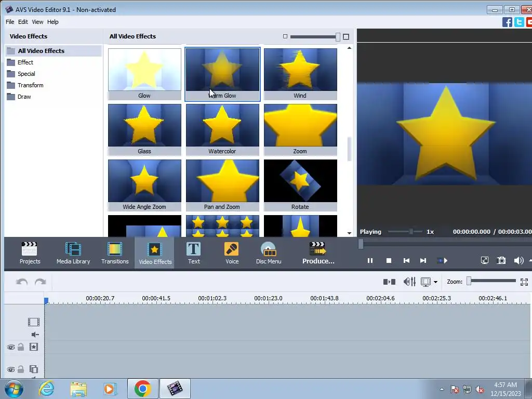
Task: Open the Disc Menu section
Action: 269,253
